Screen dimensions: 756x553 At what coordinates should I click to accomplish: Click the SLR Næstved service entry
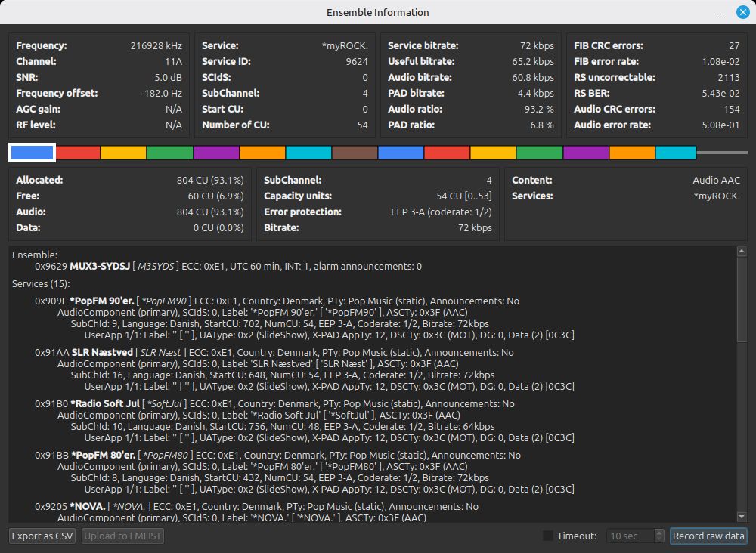(101, 352)
